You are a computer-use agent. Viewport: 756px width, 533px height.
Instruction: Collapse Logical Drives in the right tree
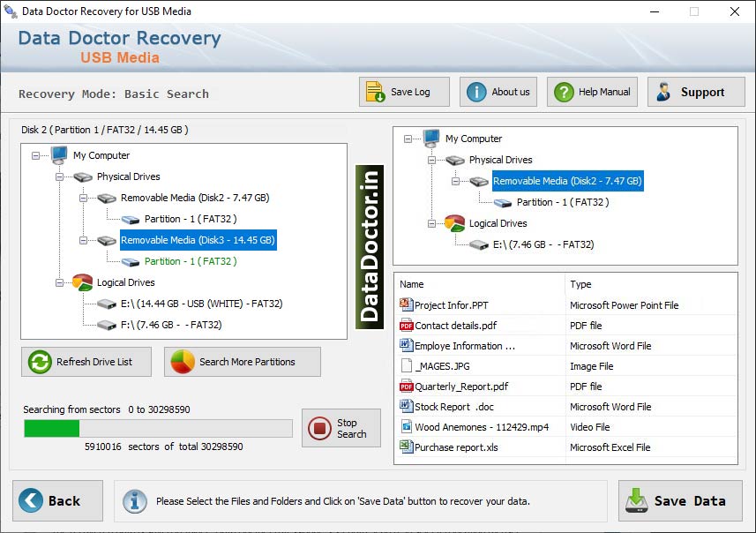[432, 224]
